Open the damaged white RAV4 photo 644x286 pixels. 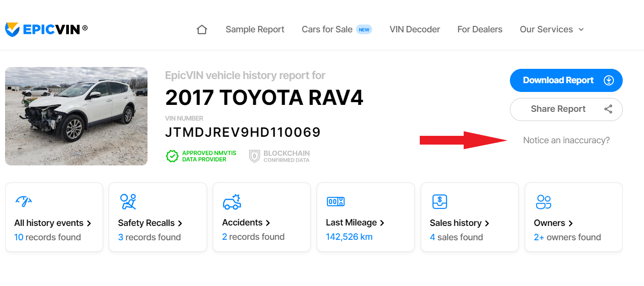click(x=76, y=116)
